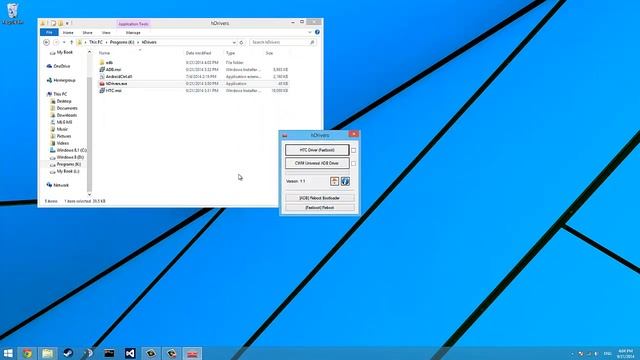Open the File tab in Explorer
The width and height of the screenshot is (640, 360).
(49, 32)
